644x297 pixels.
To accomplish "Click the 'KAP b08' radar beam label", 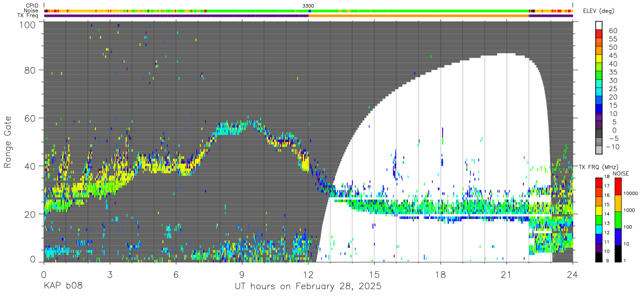I will 62,287.
